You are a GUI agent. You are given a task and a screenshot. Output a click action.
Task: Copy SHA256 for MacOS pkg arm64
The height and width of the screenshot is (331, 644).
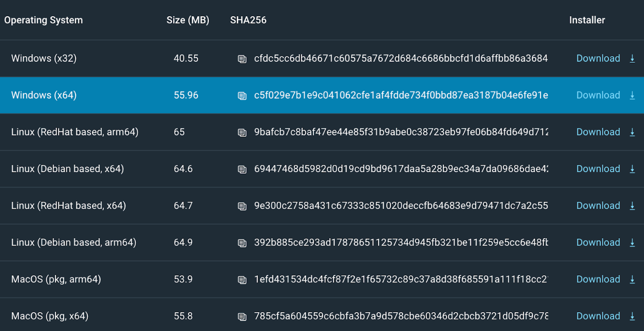pos(242,279)
